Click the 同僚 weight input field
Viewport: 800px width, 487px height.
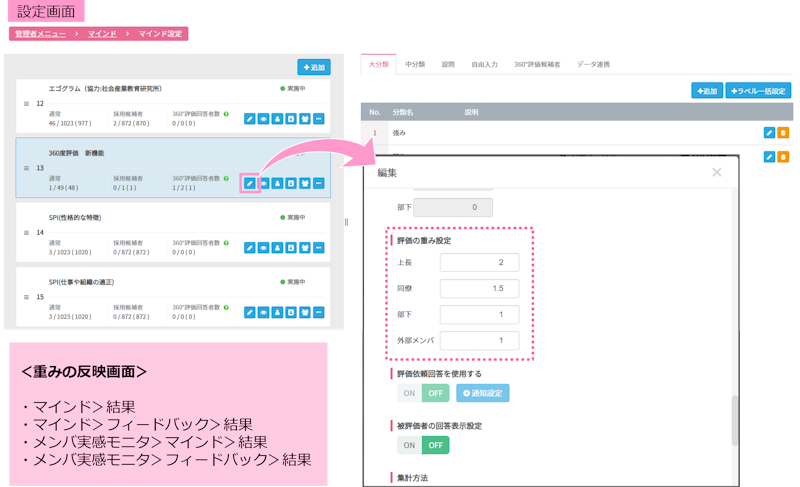[480, 288]
